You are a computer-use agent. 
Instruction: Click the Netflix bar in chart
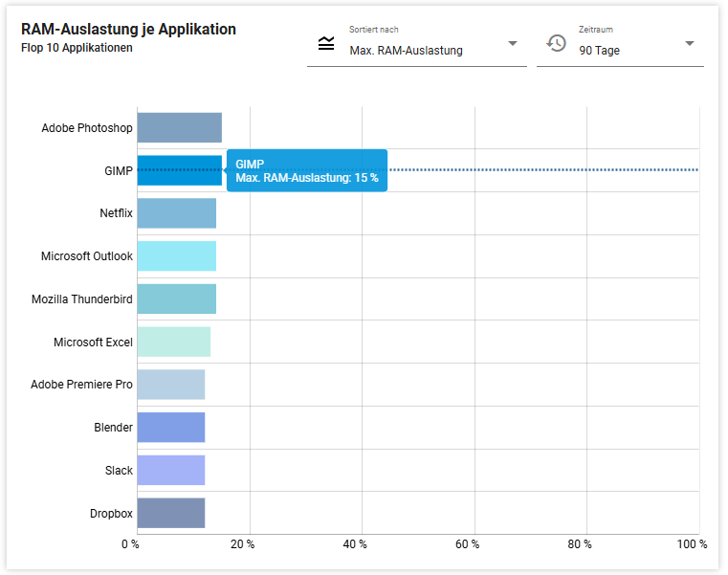(176, 213)
